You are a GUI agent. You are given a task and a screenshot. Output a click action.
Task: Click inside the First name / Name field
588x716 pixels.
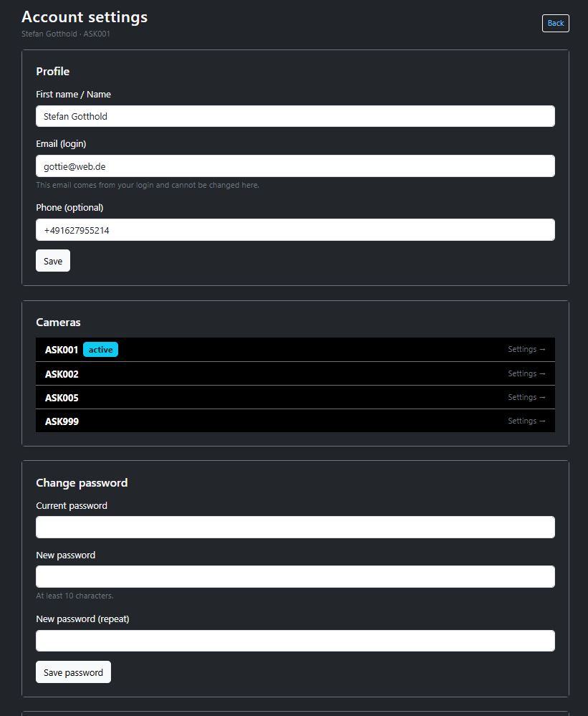295,116
